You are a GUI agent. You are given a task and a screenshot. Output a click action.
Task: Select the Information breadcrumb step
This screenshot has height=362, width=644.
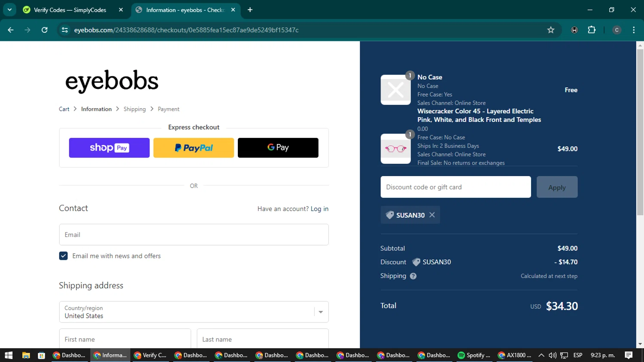pyautogui.click(x=96, y=109)
